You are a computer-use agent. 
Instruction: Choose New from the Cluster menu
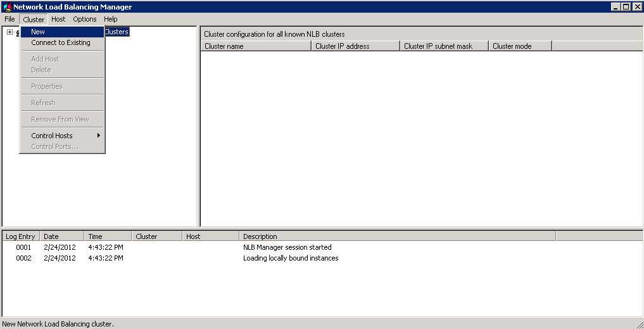click(x=62, y=32)
